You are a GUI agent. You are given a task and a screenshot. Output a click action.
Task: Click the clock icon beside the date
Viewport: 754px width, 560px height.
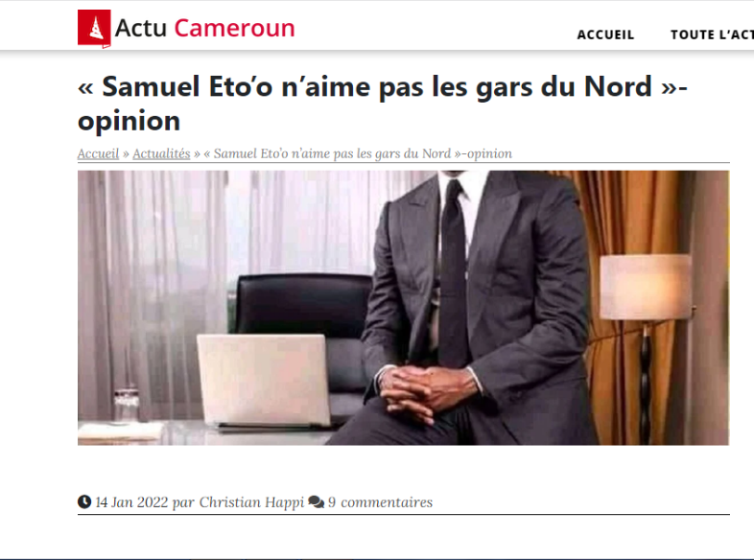(x=84, y=502)
